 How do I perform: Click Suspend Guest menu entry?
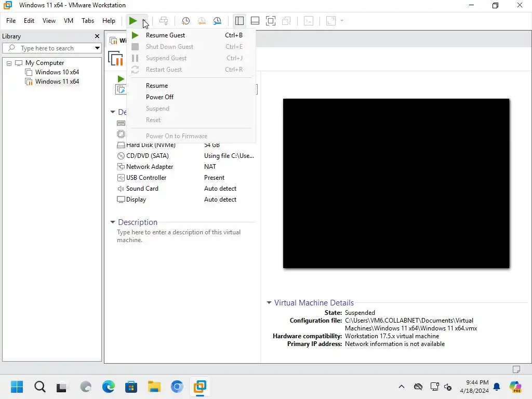[x=191, y=58]
